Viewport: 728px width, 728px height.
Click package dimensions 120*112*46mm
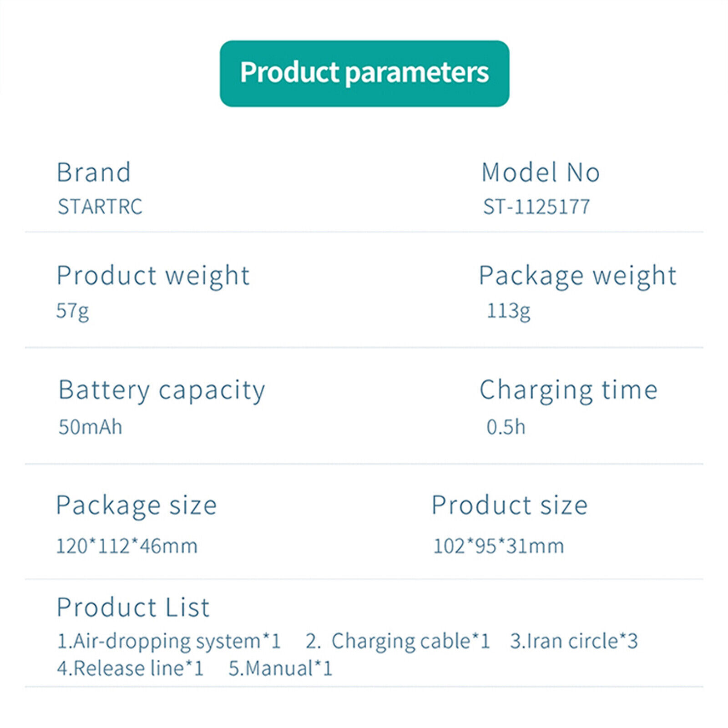[x=127, y=546]
